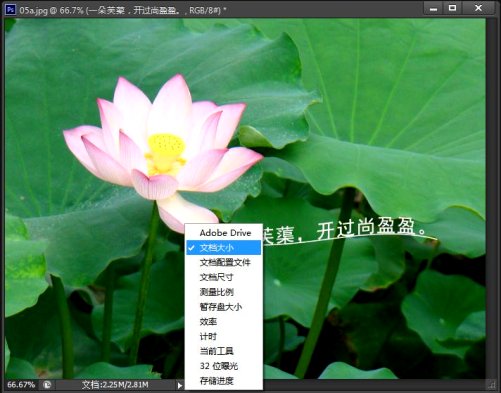Choose 测量比例 from the menu
The width and height of the screenshot is (501, 393).
[224, 292]
